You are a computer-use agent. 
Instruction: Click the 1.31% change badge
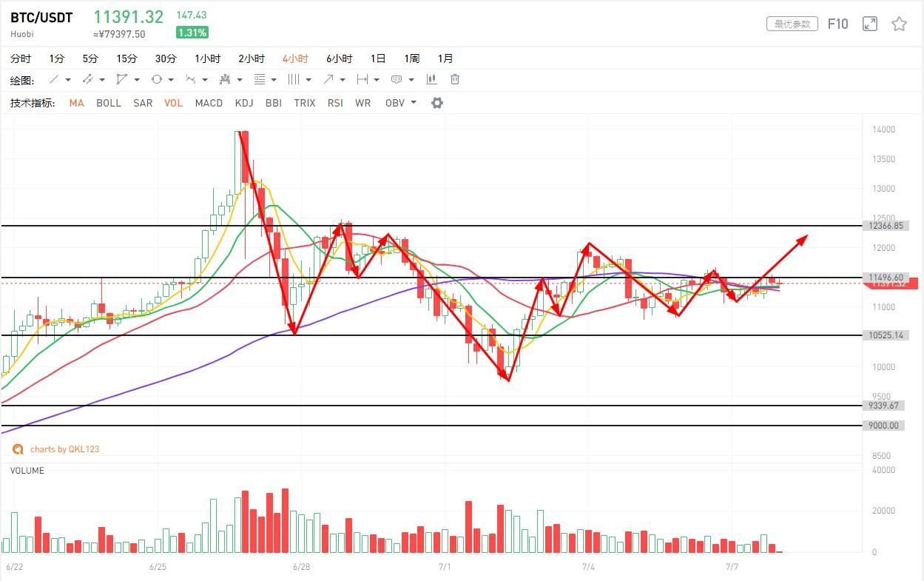click(x=192, y=33)
